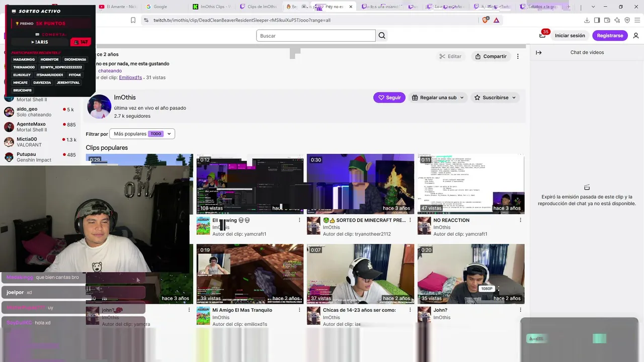Open Putupau channel in sidebar
The image size is (644, 362).
(40, 157)
